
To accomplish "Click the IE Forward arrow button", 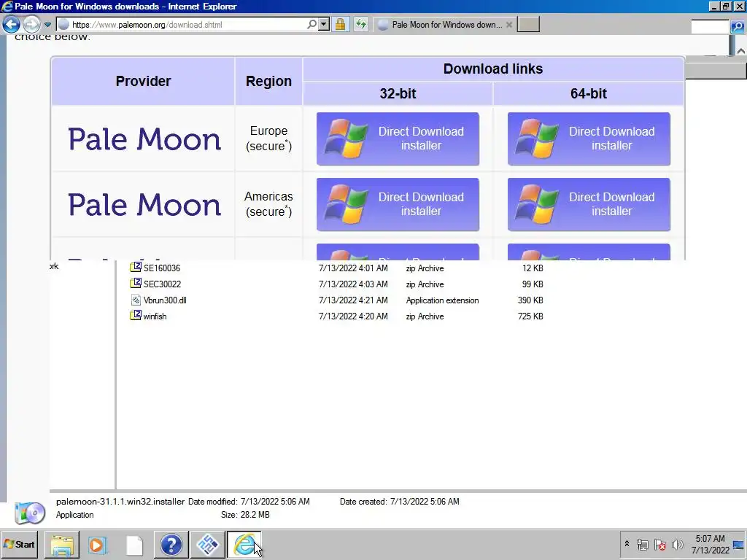I will pos(31,24).
